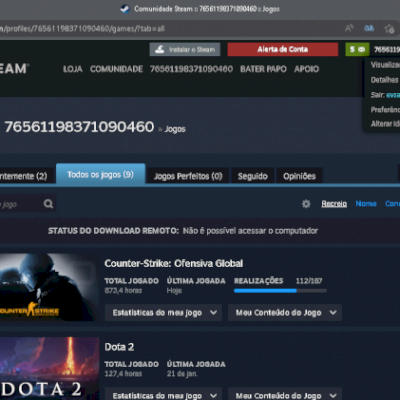
Task: Click the REALIZAÇÕES 112/167 label
Action: click(278, 281)
